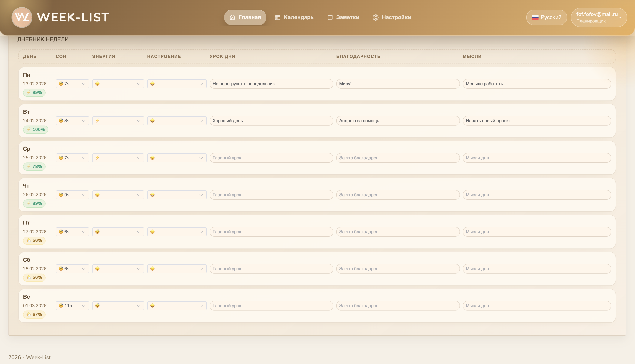This screenshot has width=635, height=364.
Task: Open Thursday's 9ч sleep selector
Action: 72,195
